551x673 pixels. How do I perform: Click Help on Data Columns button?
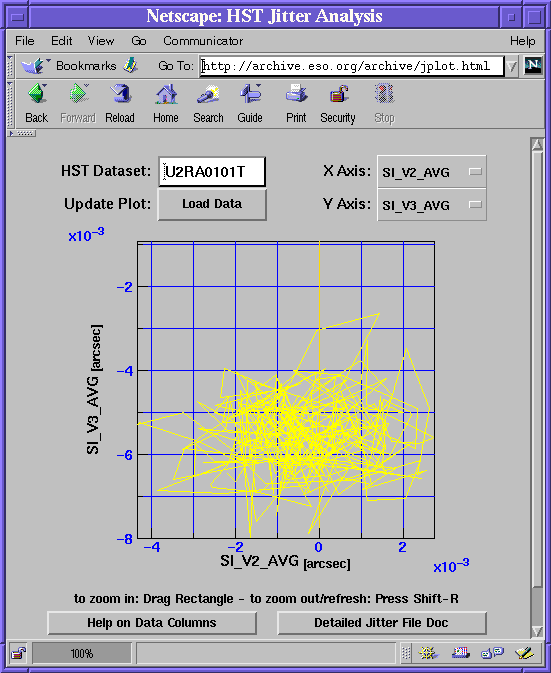pos(152,623)
